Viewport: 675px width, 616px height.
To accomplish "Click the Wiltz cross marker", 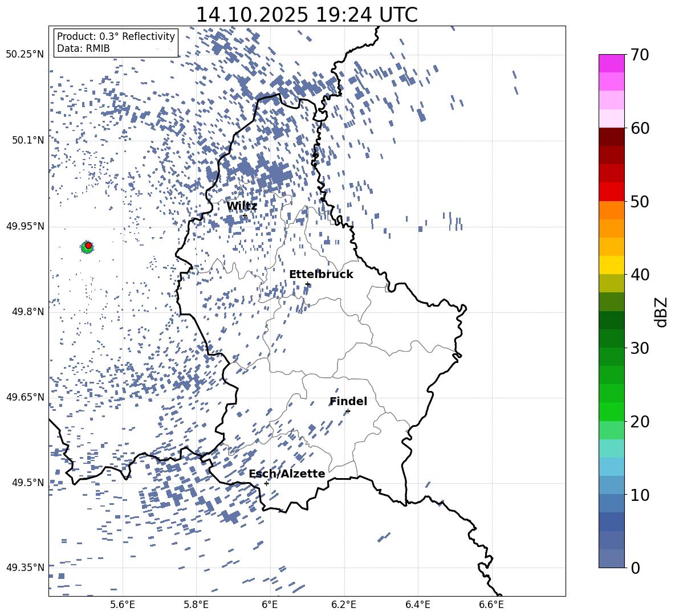I will (x=245, y=216).
